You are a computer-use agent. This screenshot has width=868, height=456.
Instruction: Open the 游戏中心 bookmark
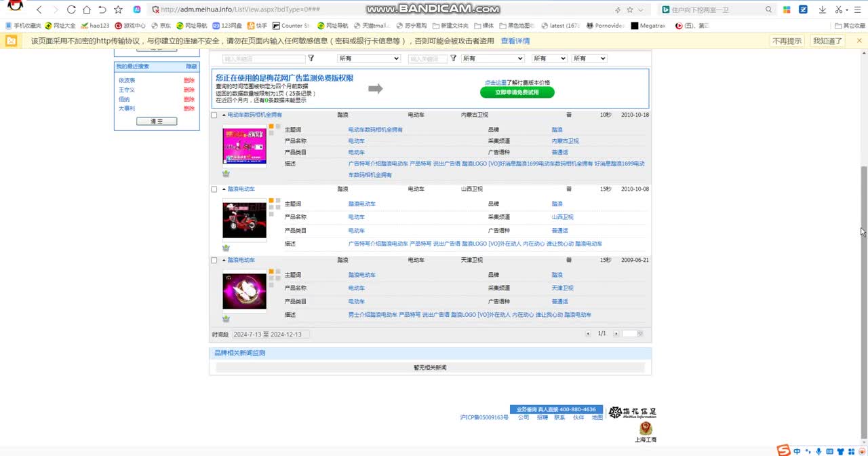[130, 26]
